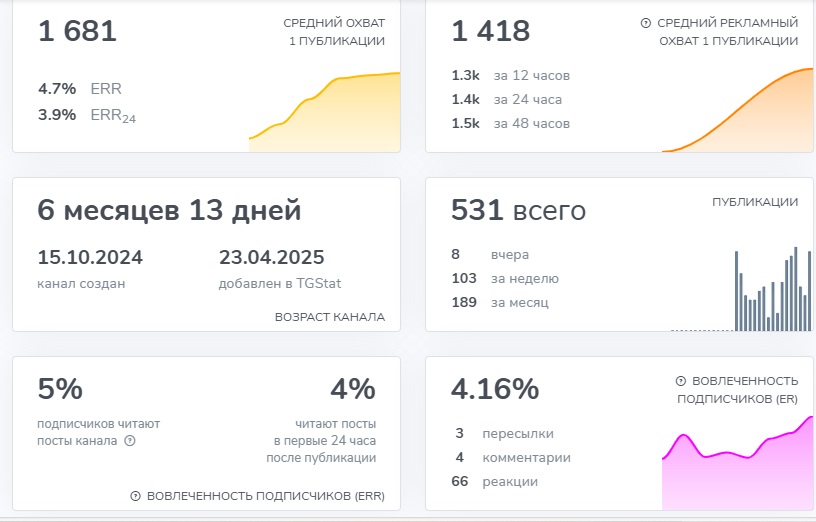This screenshot has width=816, height=522.
Task: Click help icon beside ВОВЛЕЧЕННОСТЬ ПОДПИСЧИКОВ (ERR)
Action: point(135,496)
